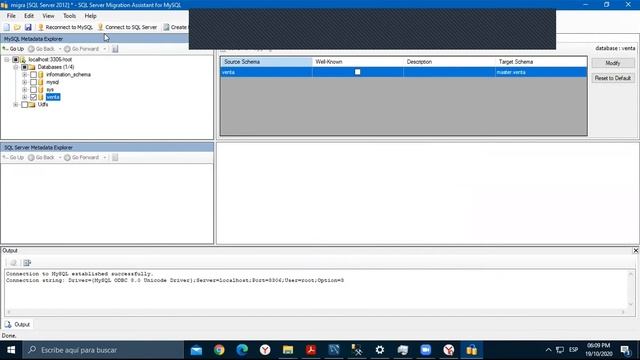The image size is (640, 360).
Task: Check the sys database checkbox
Action: (x=33, y=89)
